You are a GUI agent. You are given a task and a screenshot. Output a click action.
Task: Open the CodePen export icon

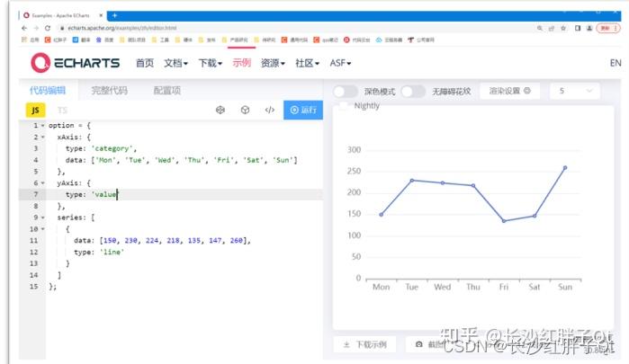pyautogui.click(x=220, y=110)
